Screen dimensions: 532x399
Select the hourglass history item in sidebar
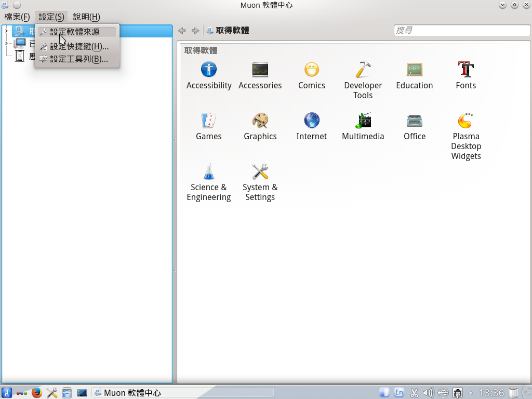20,56
